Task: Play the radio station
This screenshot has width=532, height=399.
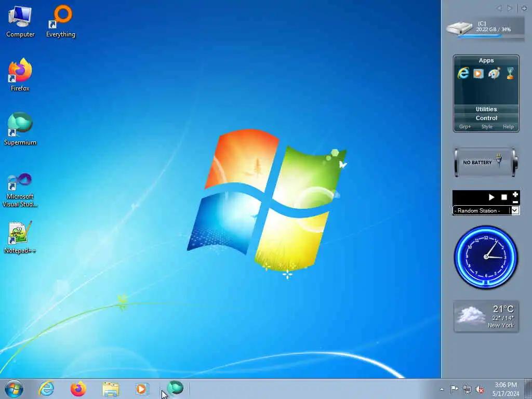Action: [x=491, y=197]
